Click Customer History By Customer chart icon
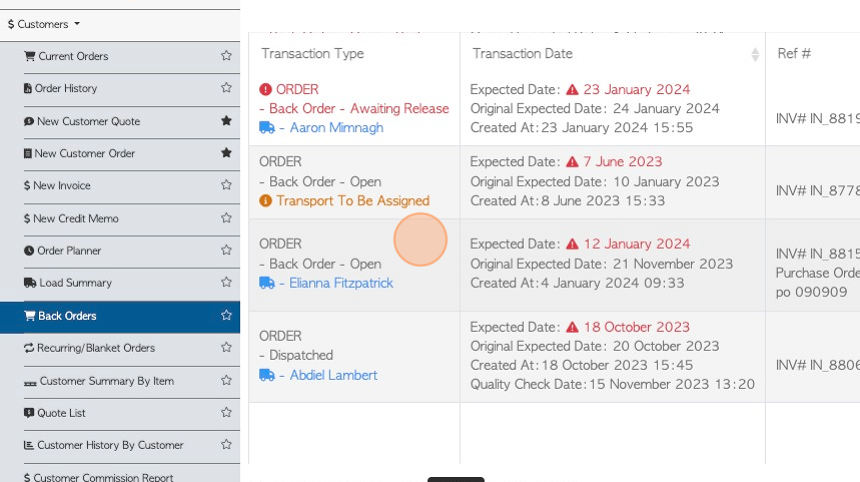Viewport: 860px width, 482px height. coord(29,445)
